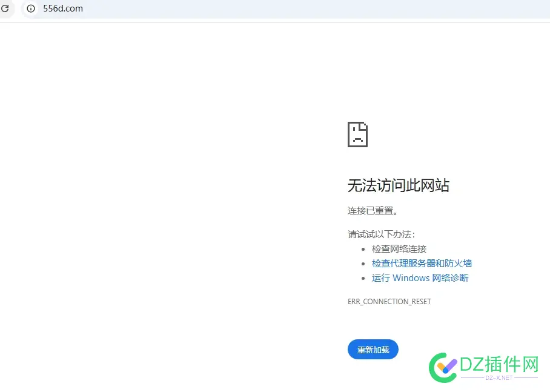Click the sad document error icon
Viewport: 550px width, 392px height.
coord(357,135)
